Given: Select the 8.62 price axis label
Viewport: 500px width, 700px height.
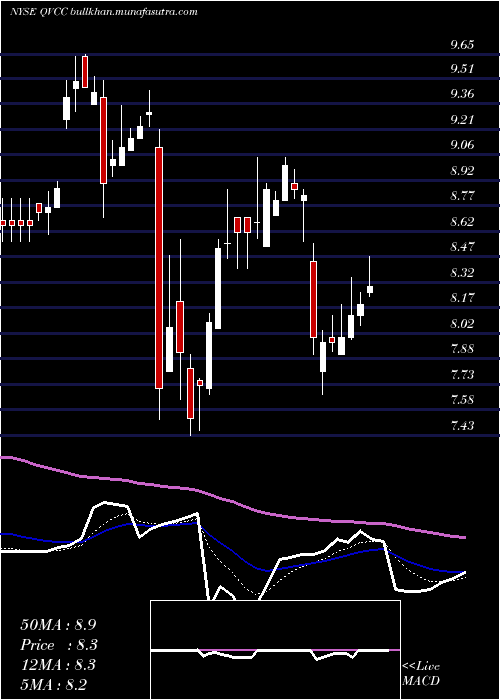Looking at the screenshot, I should tap(462, 221).
